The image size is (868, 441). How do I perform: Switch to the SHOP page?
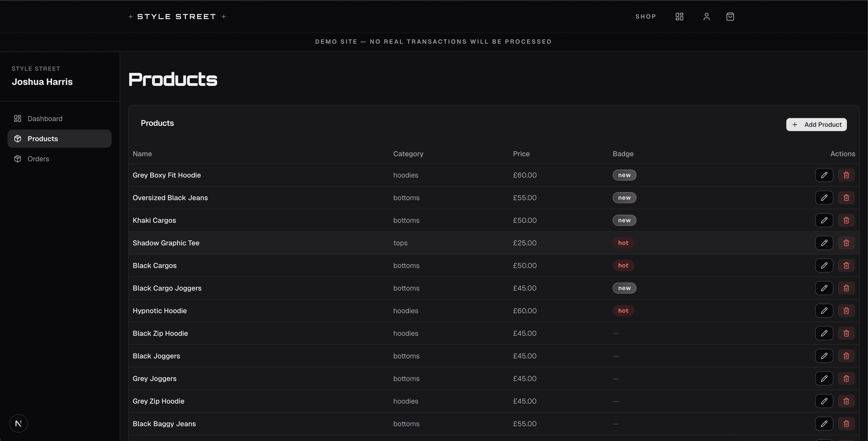(646, 16)
